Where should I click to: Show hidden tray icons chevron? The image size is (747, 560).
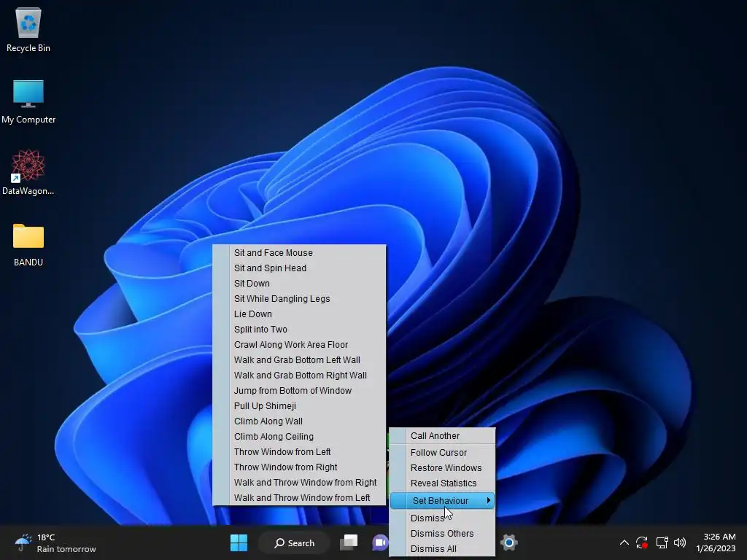point(624,542)
